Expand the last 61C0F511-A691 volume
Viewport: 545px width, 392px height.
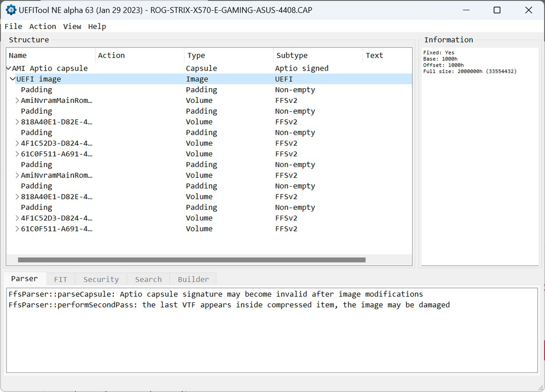pos(17,229)
